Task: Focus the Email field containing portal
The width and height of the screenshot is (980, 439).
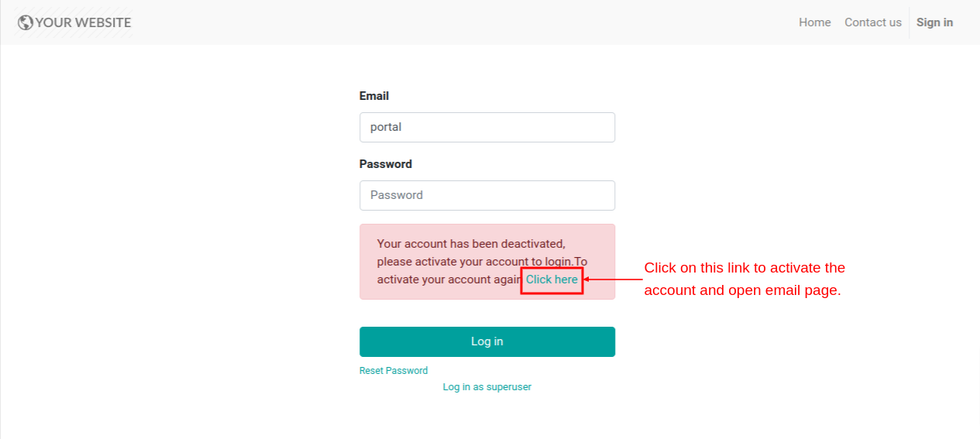Action: point(487,127)
